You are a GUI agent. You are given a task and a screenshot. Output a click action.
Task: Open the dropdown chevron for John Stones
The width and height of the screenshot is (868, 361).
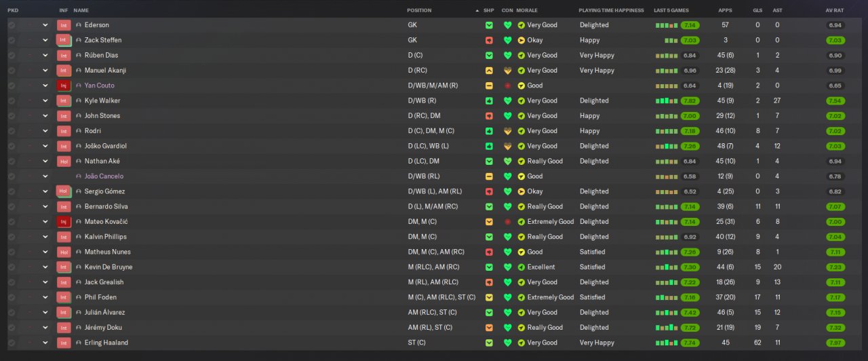[45, 116]
